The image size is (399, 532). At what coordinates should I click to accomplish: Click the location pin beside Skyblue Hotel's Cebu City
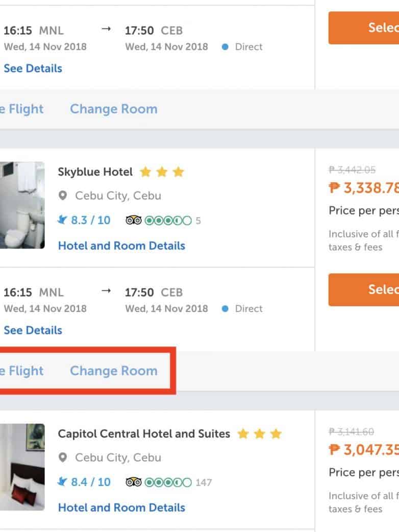(63, 196)
